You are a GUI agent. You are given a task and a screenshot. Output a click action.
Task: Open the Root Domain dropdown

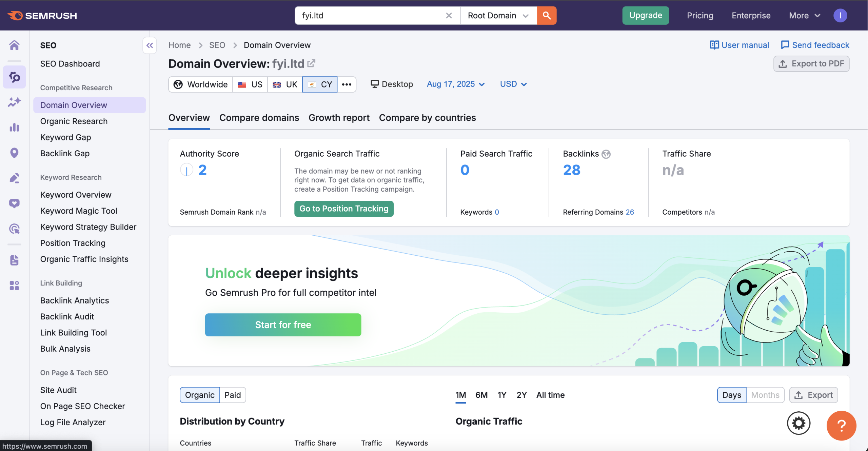(x=498, y=15)
